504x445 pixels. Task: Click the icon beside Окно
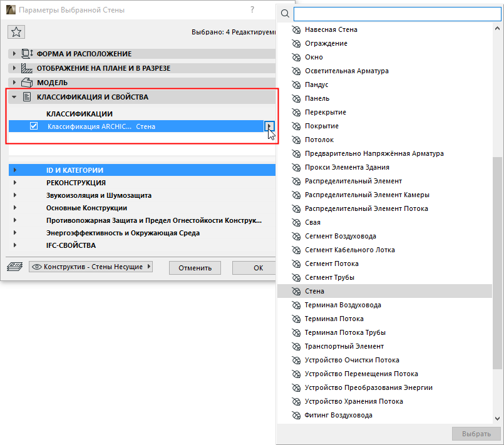point(296,57)
